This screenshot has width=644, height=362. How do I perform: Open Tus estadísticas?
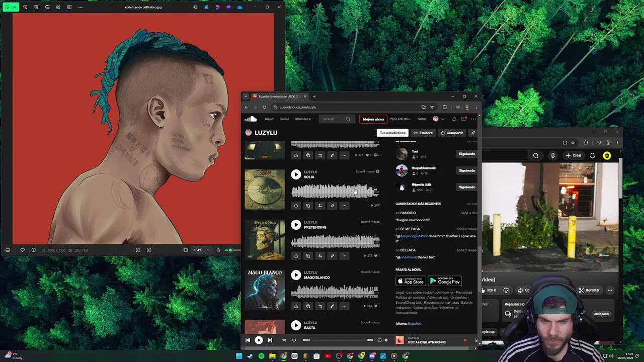(x=392, y=133)
